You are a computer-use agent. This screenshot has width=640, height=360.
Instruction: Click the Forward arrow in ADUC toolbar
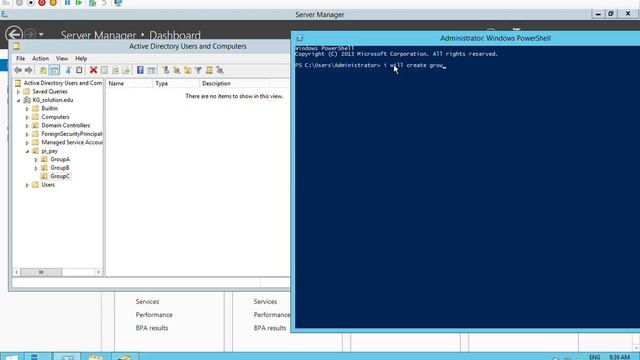pos(28,70)
